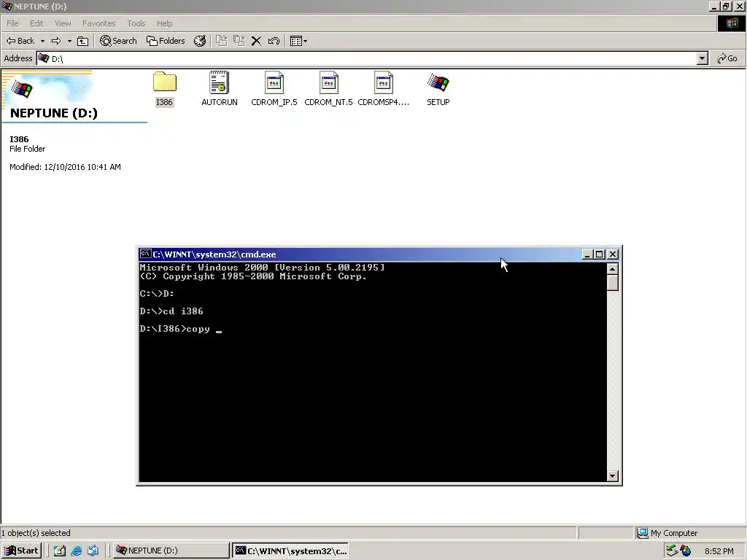Screen dimensions: 747x560
Task: Open the Tools menu
Action: coord(136,23)
